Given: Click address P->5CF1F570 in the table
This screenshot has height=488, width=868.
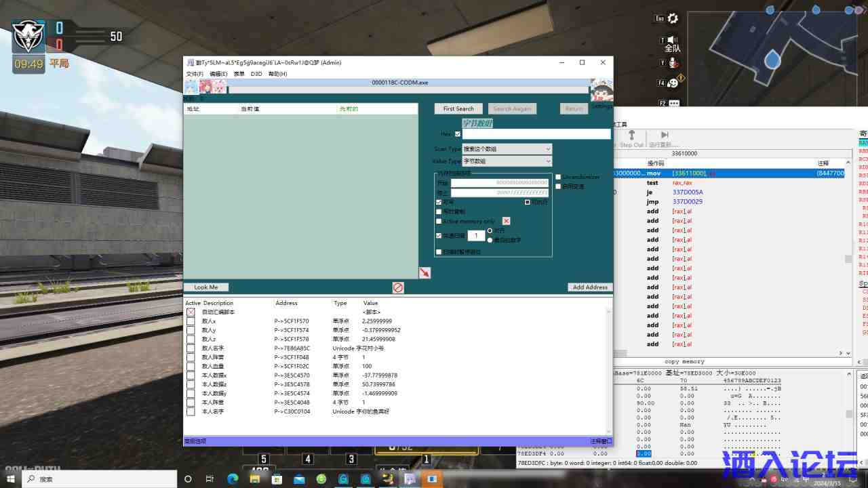Looking at the screenshot, I should tap(292, 321).
